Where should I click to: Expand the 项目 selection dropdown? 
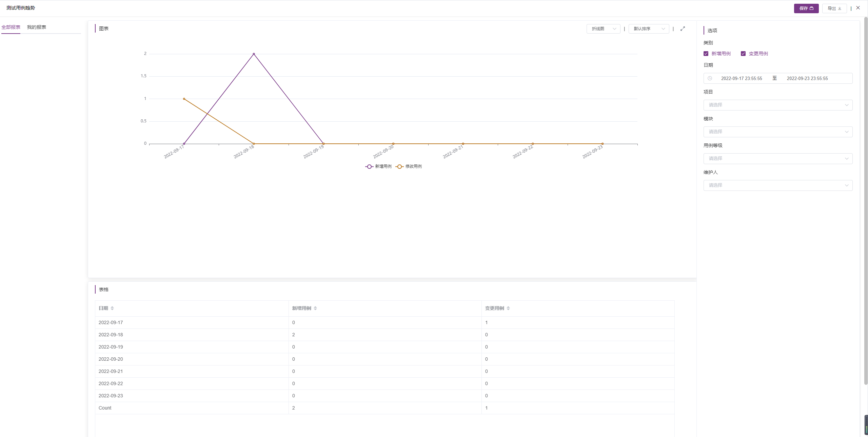pos(778,105)
